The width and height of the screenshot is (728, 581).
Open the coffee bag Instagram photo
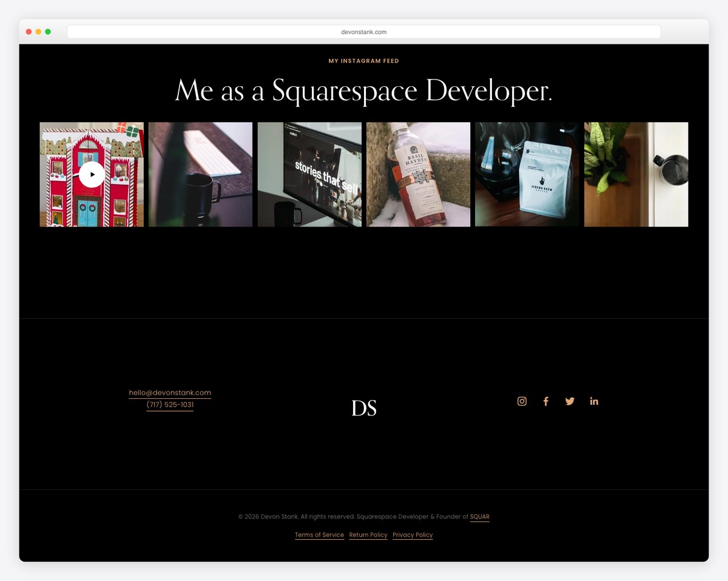tap(527, 174)
